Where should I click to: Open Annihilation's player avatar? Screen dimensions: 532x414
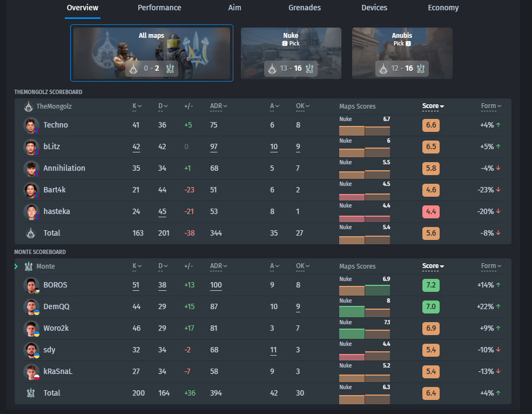click(31, 169)
